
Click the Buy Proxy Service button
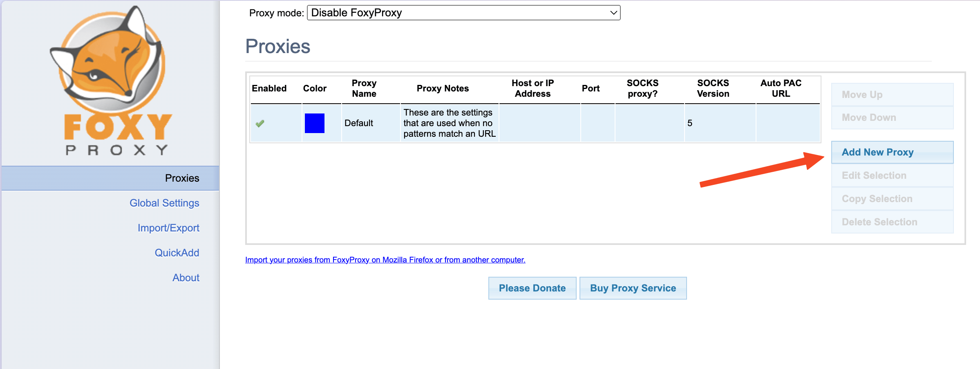pos(633,288)
